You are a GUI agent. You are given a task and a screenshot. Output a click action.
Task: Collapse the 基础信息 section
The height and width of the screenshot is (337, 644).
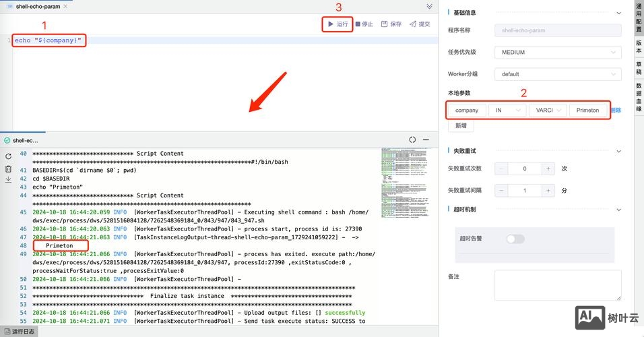(x=618, y=12)
